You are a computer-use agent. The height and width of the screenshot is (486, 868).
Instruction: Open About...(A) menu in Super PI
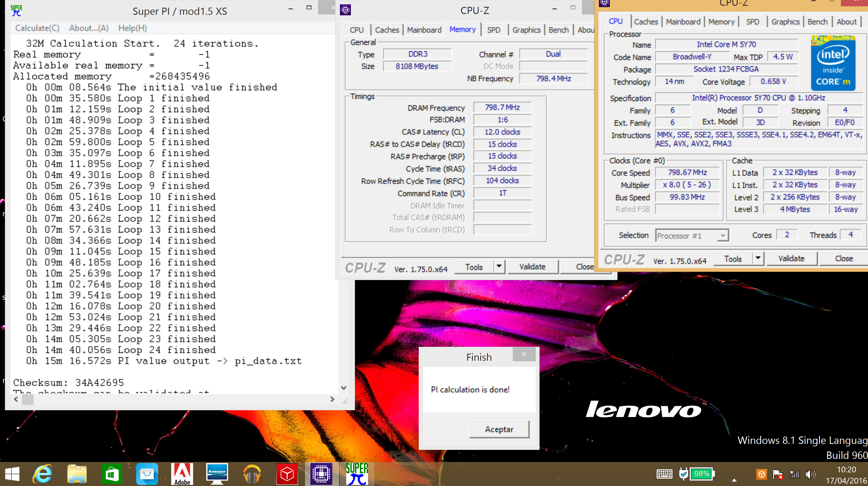pyautogui.click(x=89, y=28)
